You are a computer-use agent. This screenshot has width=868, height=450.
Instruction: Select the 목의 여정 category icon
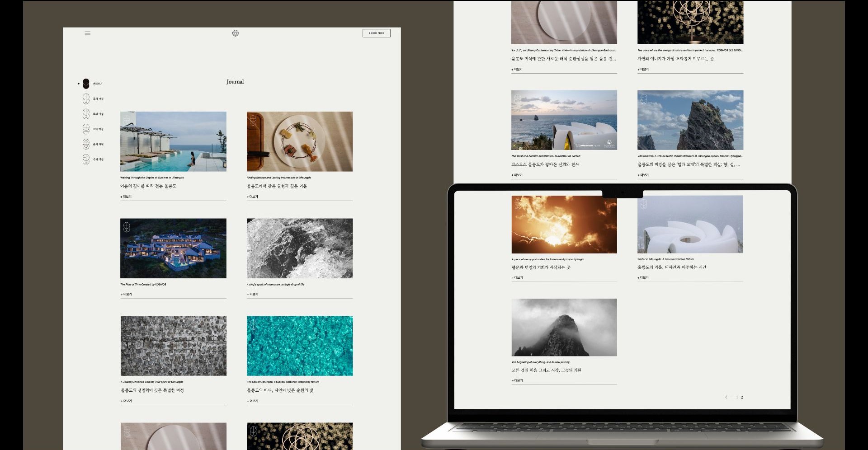pos(86,98)
